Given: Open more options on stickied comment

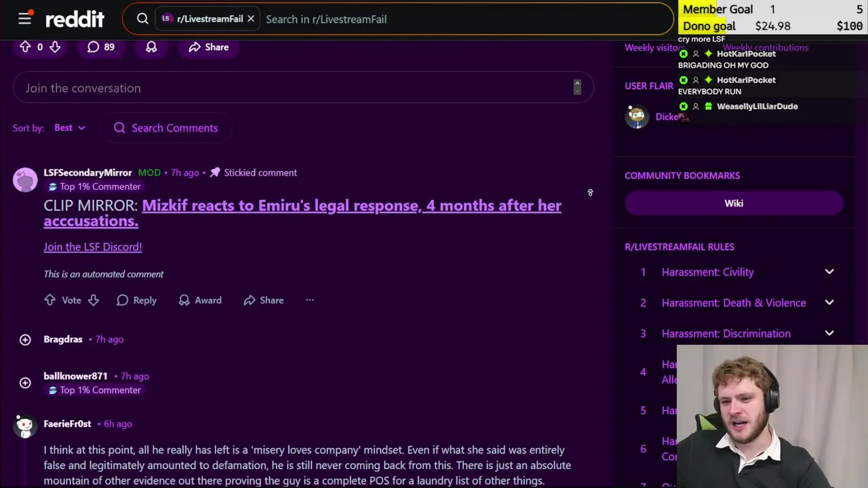Looking at the screenshot, I should [x=310, y=300].
